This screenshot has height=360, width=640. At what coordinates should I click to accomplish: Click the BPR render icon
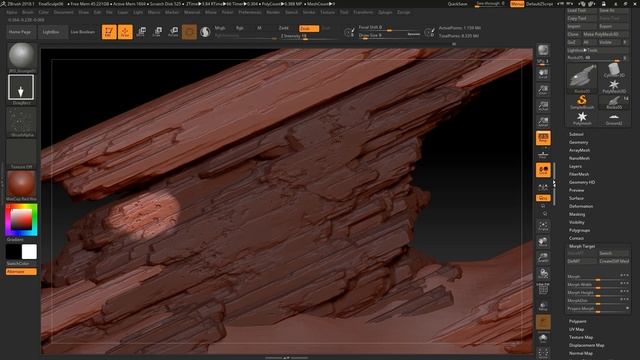point(543,50)
